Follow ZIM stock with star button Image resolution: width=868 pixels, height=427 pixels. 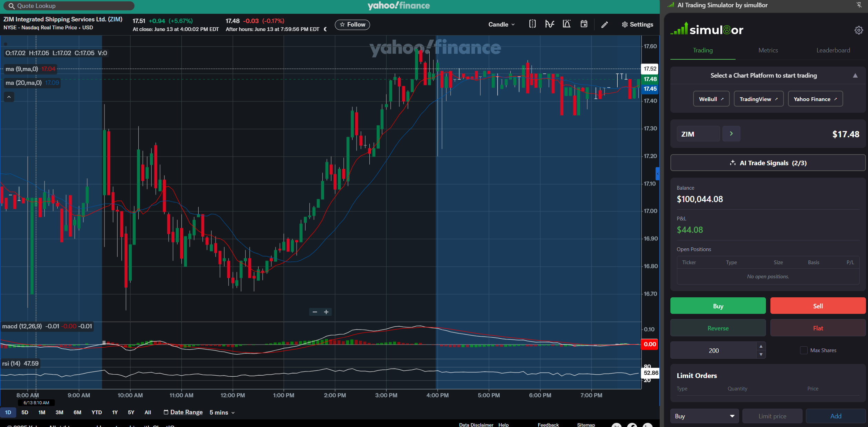point(352,24)
